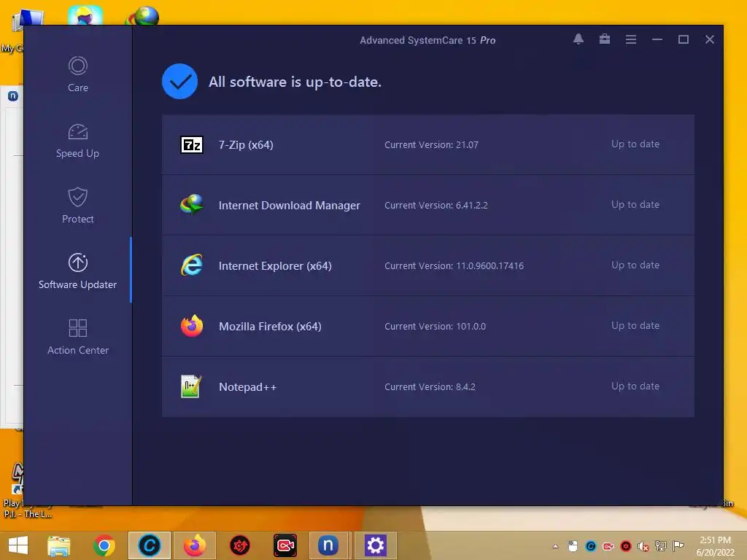
Task: Click the Internet Explorer row icon
Action: point(192,265)
